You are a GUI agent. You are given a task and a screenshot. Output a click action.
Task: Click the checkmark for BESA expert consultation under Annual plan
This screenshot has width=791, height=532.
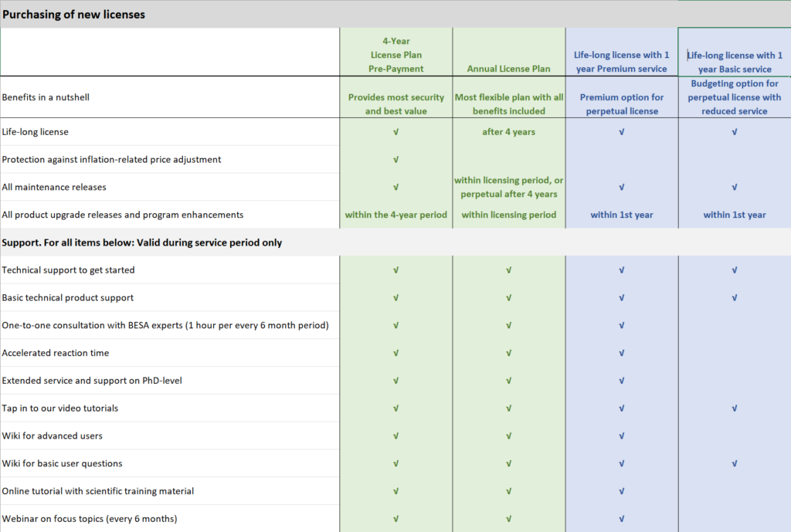pyautogui.click(x=508, y=325)
